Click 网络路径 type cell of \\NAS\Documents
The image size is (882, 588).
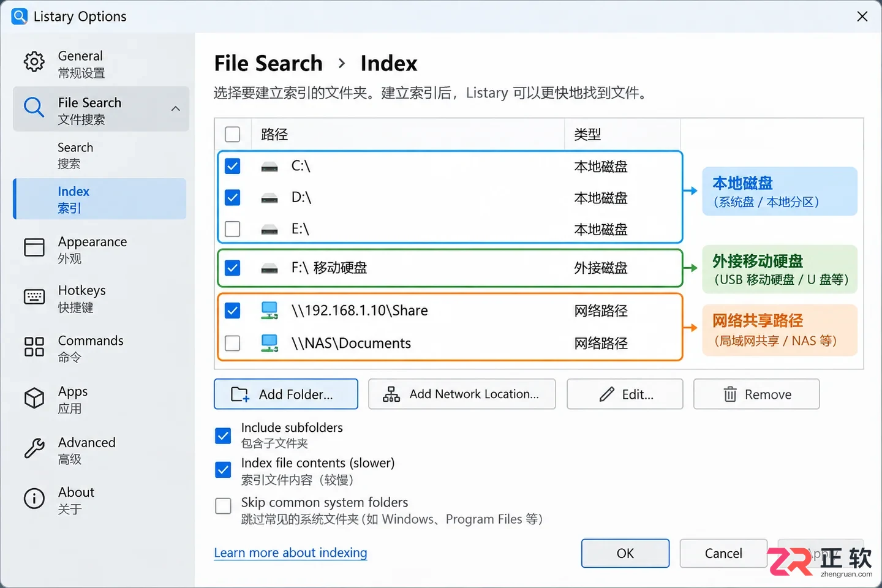click(x=601, y=343)
